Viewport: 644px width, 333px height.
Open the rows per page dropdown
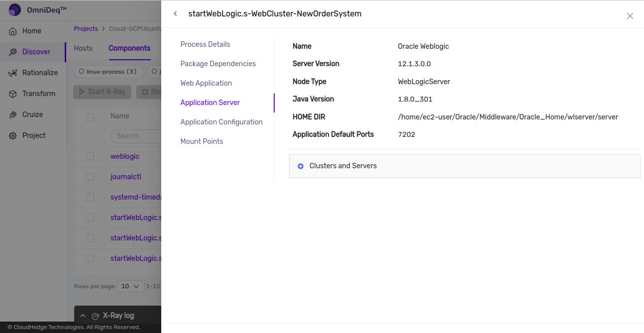coord(131,286)
